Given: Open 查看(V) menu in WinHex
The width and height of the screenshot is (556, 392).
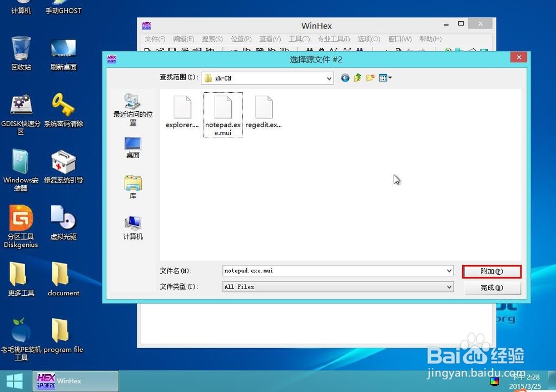Looking at the screenshot, I should click(270, 39).
